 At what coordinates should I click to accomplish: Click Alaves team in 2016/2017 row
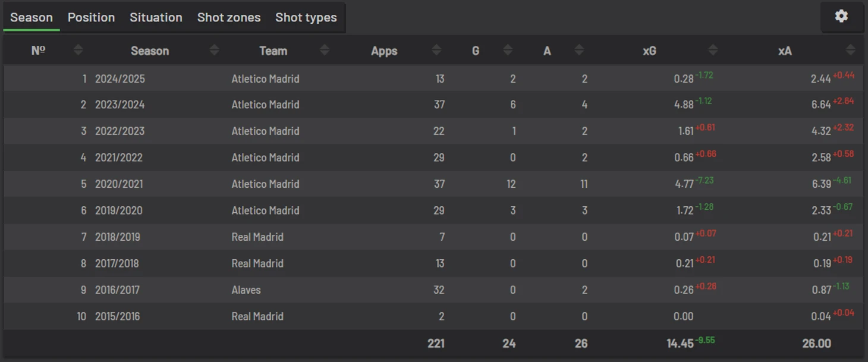(246, 290)
